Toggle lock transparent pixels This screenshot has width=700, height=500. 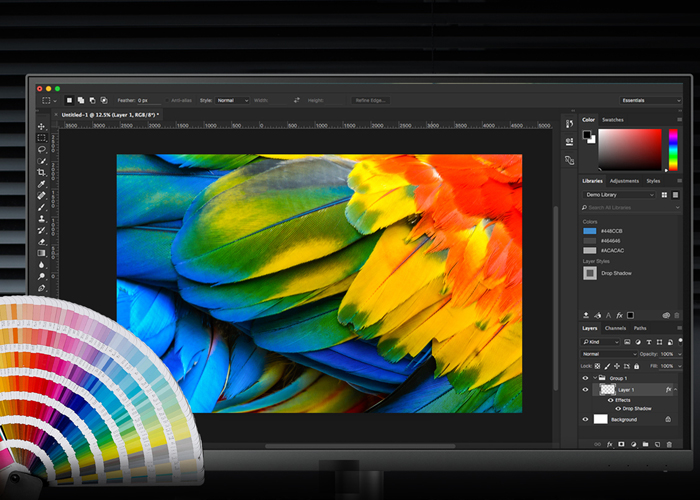pyautogui.click(x=597, y=366)
